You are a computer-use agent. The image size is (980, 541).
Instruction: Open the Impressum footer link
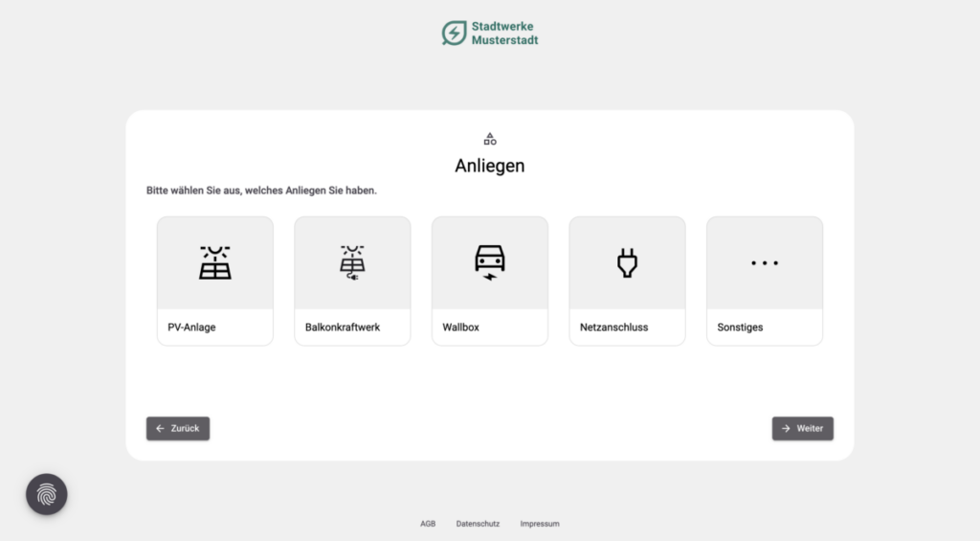(x=540, y=524)
